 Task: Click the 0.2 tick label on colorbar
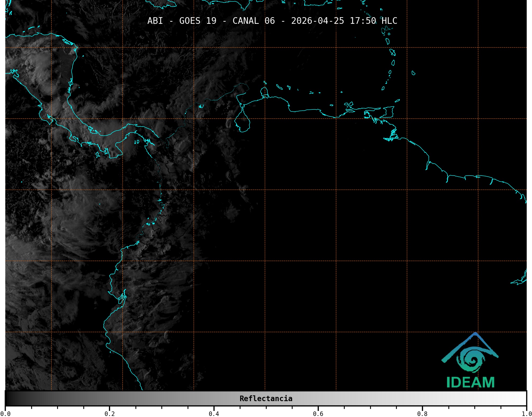(110, 414)
